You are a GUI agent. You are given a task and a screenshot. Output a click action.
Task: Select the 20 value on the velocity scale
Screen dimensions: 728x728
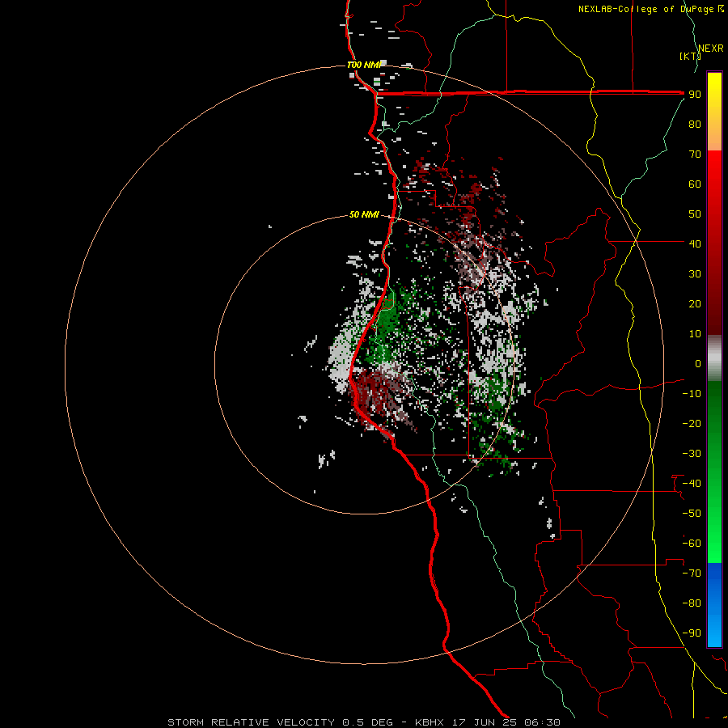coord(695,304)
